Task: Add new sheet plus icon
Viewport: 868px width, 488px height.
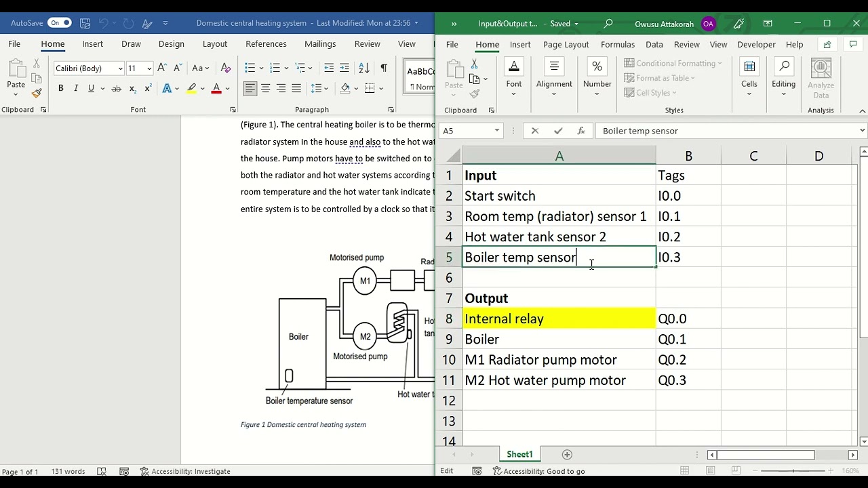Action: point(567,454)
